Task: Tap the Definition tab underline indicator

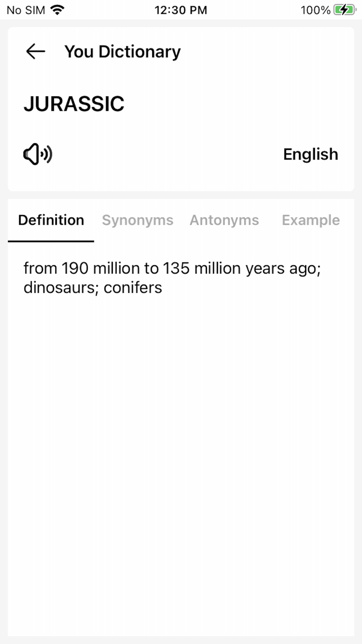Action: 50,240
